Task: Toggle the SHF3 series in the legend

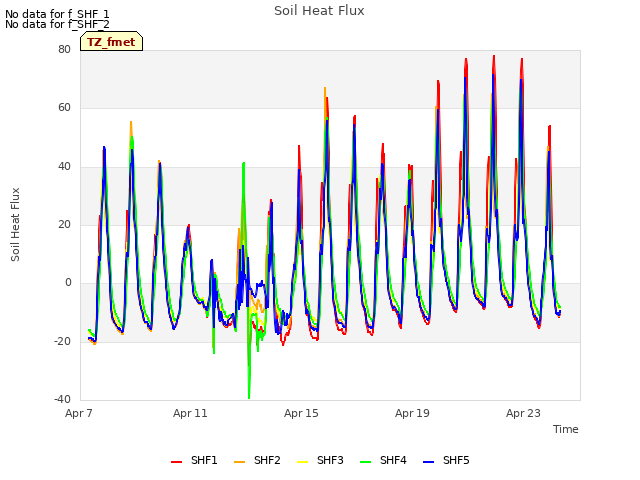Action: click(320, 460)
